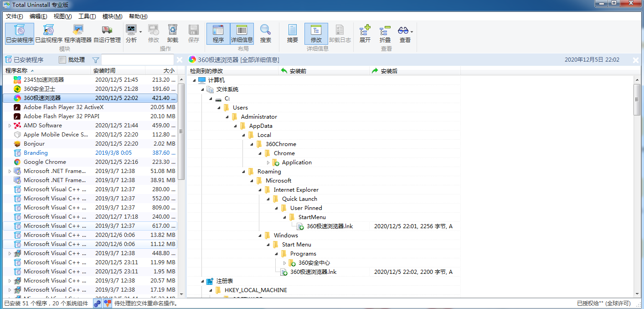Switch to the 已监视程序 module
The width and height of the screenshot is (644, 309).
[x=49, y=34]
